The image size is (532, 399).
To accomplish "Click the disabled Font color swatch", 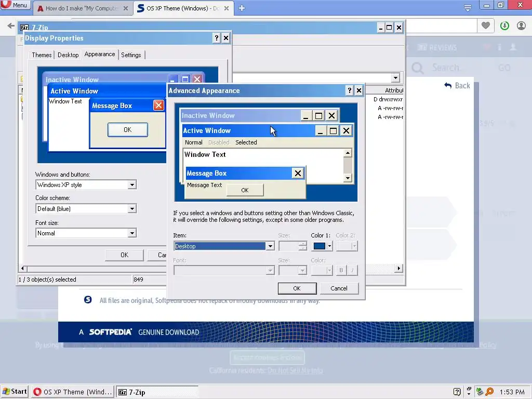I will [x=322, y=270].
